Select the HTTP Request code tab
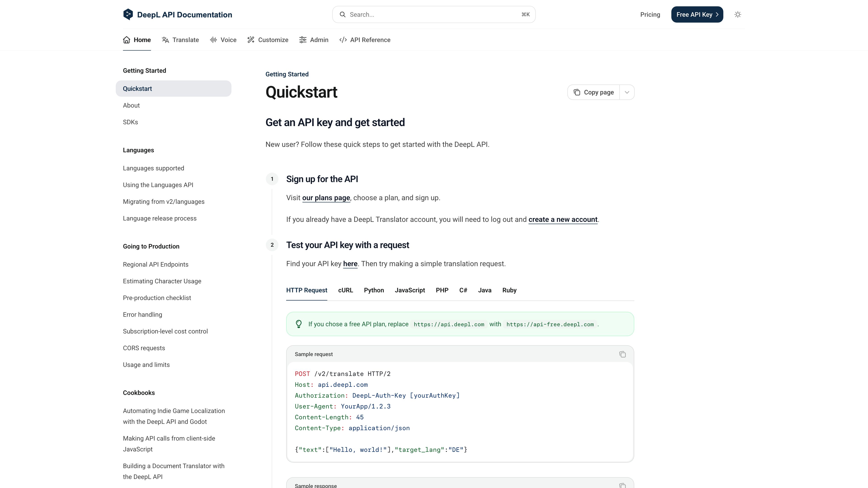The width and height of the screenshot is (868, 488). tap(307, 290)
